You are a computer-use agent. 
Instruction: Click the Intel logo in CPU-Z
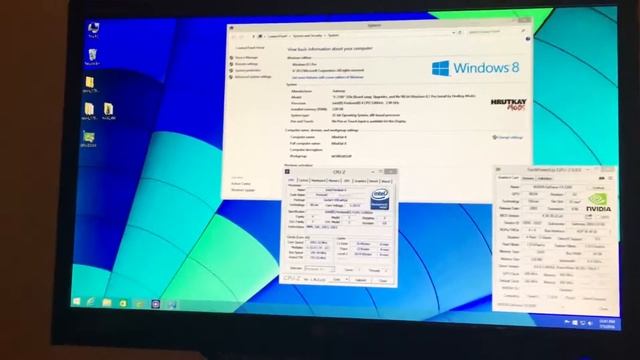pos(380,199)
